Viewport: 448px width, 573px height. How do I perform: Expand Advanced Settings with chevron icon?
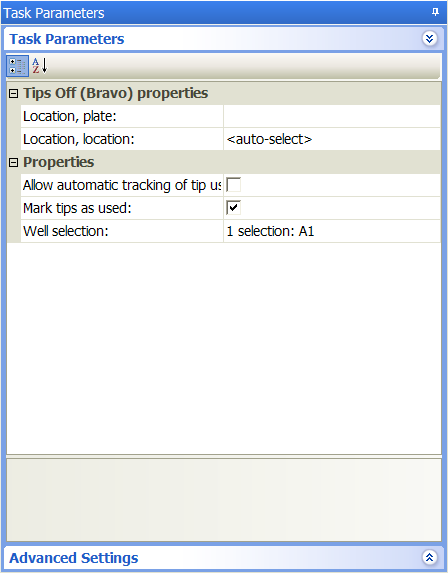429,557
